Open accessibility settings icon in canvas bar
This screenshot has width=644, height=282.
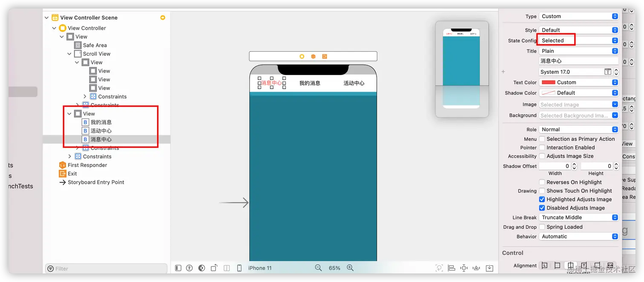(190, 268)
